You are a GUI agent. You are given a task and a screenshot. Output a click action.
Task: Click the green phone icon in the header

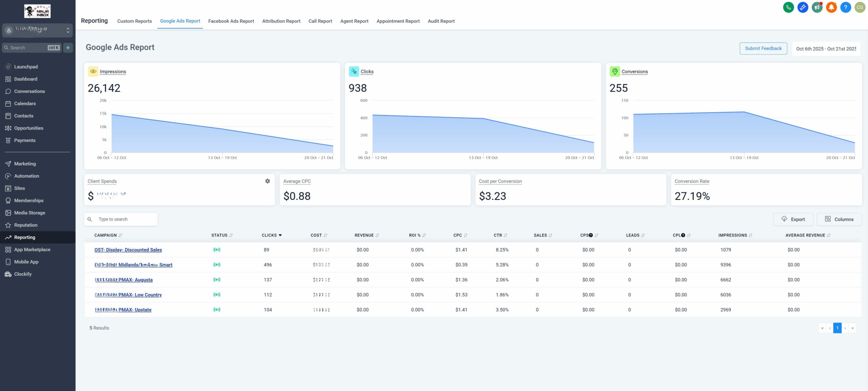[x=788, y=7]
